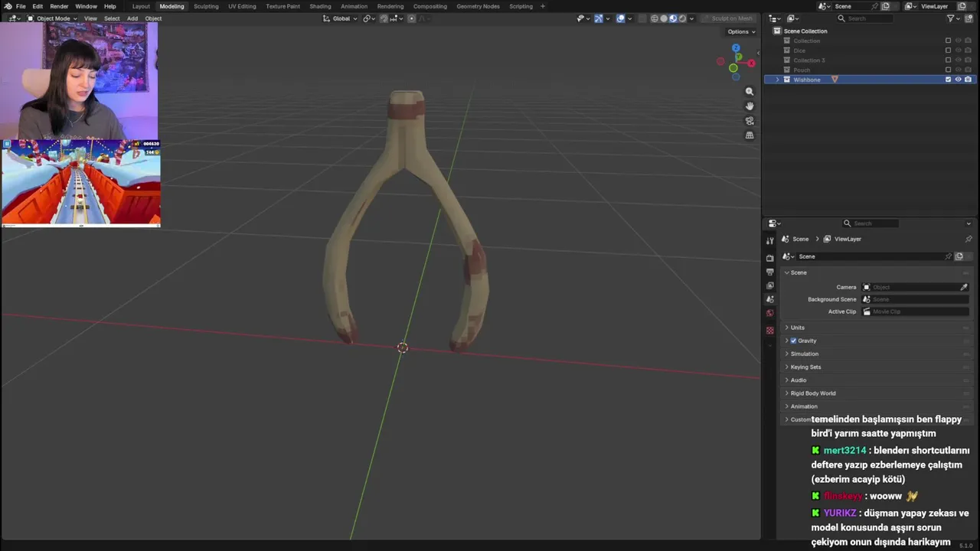This screenshot has height=551, width=980.
Task: Uncheck the Gravity checkbox
Action: point(793,341)
